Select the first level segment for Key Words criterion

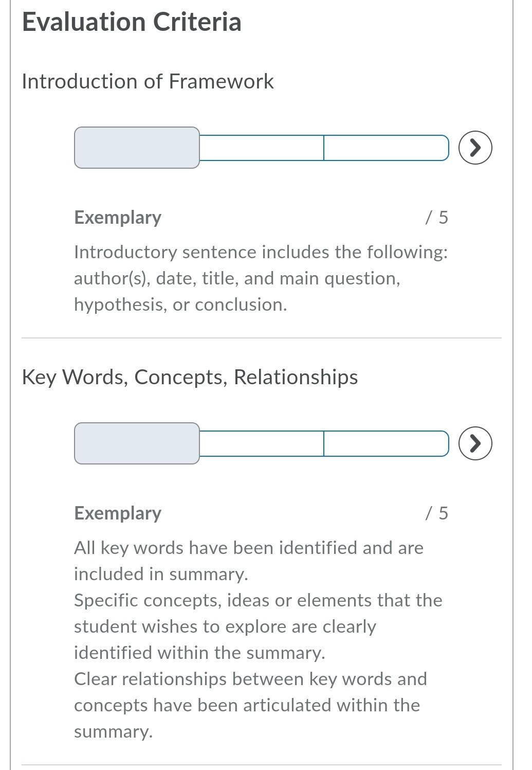pyautogui.click(x=136, y=443)
